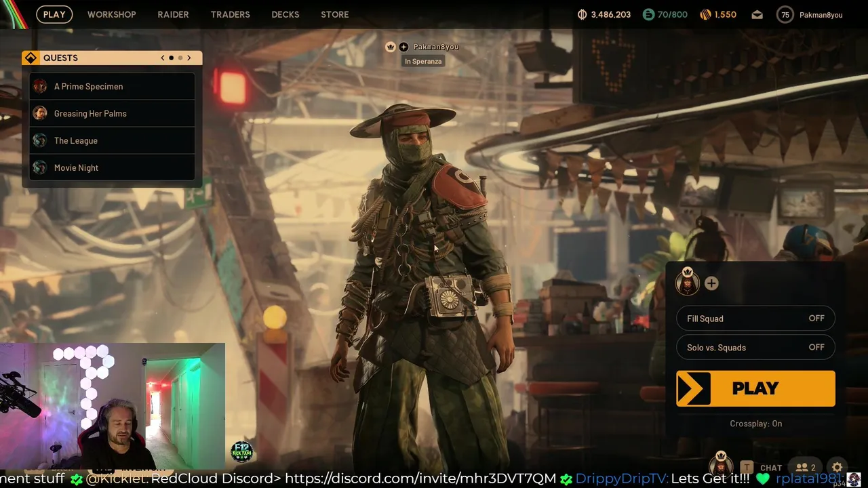868x488 pixels.
Task: Open A Prime Specimen quest
Action: pos(113,86)
